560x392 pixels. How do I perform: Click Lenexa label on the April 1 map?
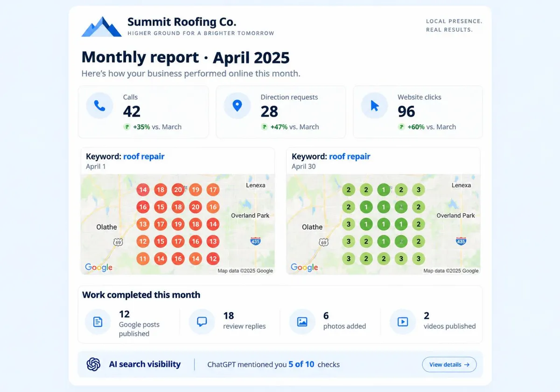point(256,185)
